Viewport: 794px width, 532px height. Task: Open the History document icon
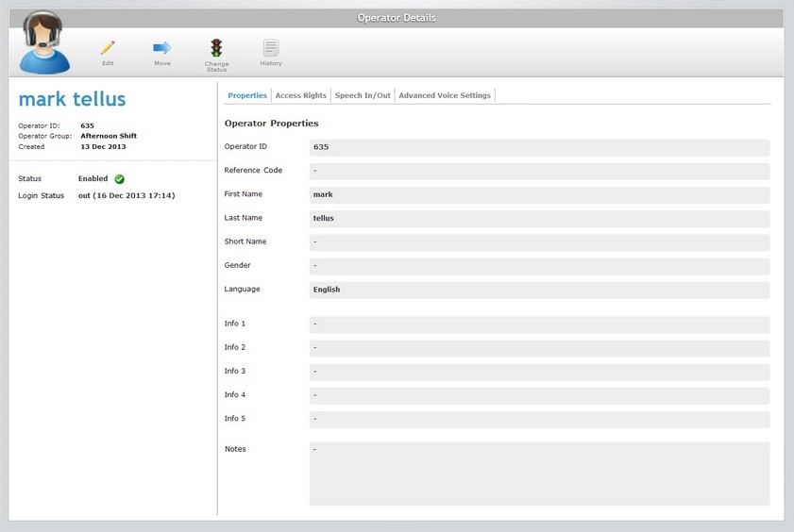coord(271,48)
